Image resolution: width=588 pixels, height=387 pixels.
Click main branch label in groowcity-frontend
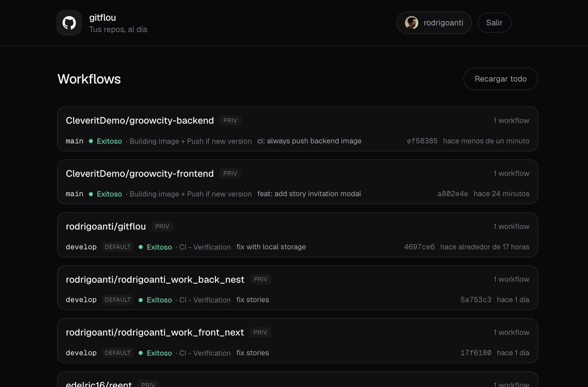tap(75, 194)
